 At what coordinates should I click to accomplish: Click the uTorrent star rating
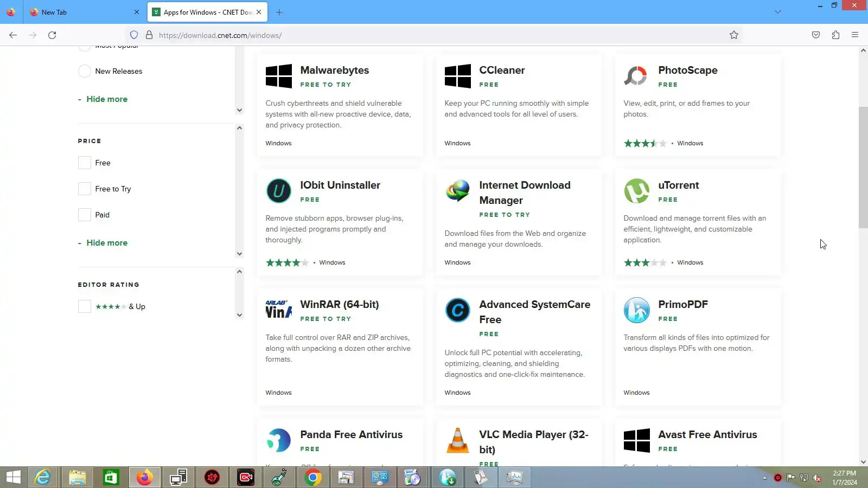(645, 263)
